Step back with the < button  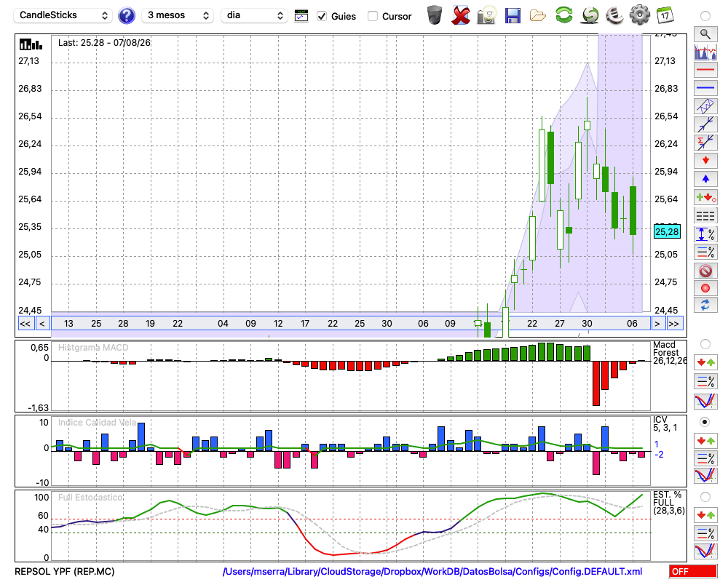[42, 324]
